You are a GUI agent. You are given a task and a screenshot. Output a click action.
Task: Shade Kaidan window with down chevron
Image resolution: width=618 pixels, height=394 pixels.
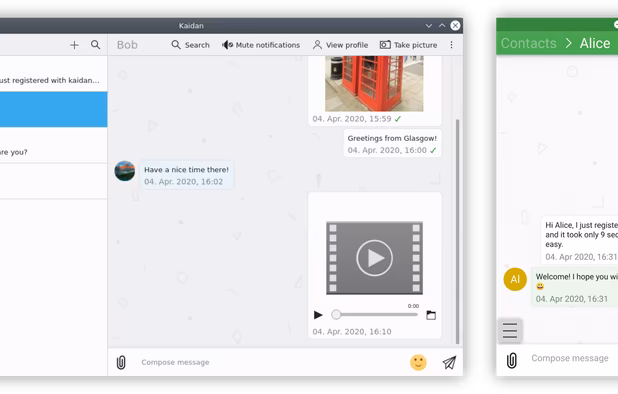pos(429,26)
